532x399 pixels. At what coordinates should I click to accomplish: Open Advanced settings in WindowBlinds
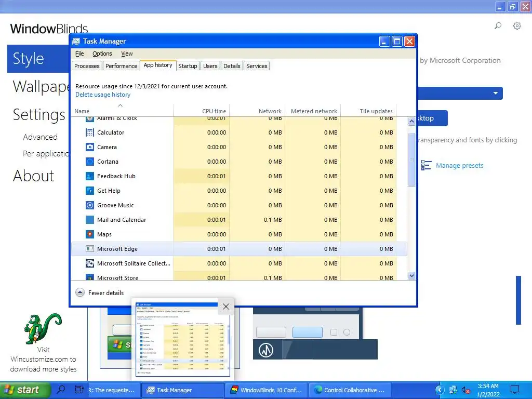click(41, 137)
